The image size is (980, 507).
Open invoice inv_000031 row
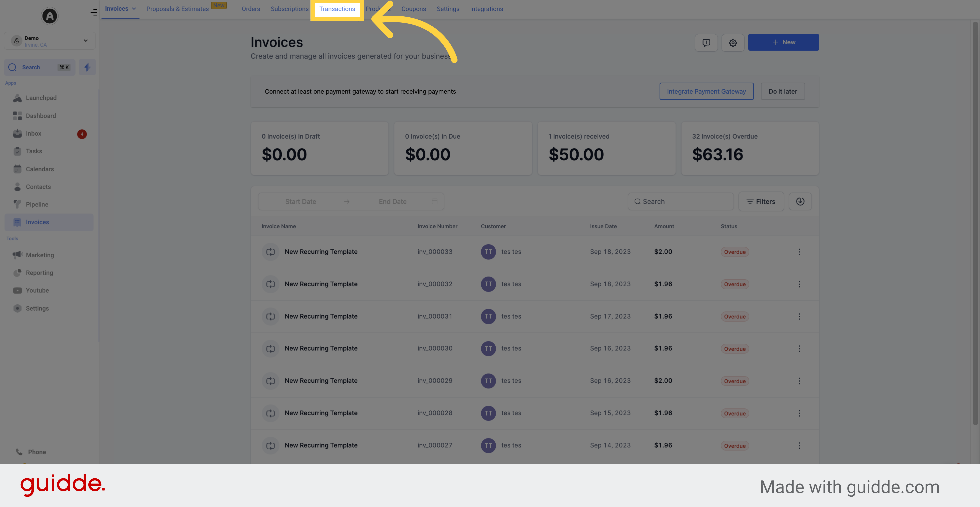coord(535,316)
